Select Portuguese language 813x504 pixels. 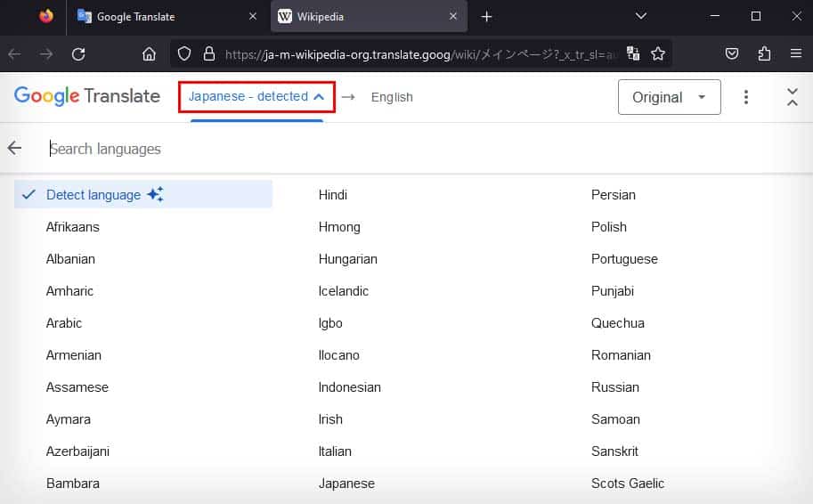(x=624, y=259)
